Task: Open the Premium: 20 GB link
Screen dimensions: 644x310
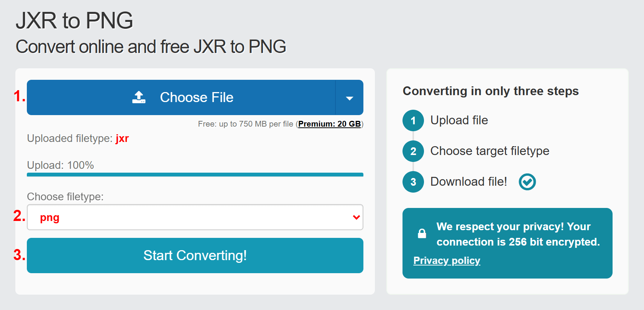Action: pos(329,124)
